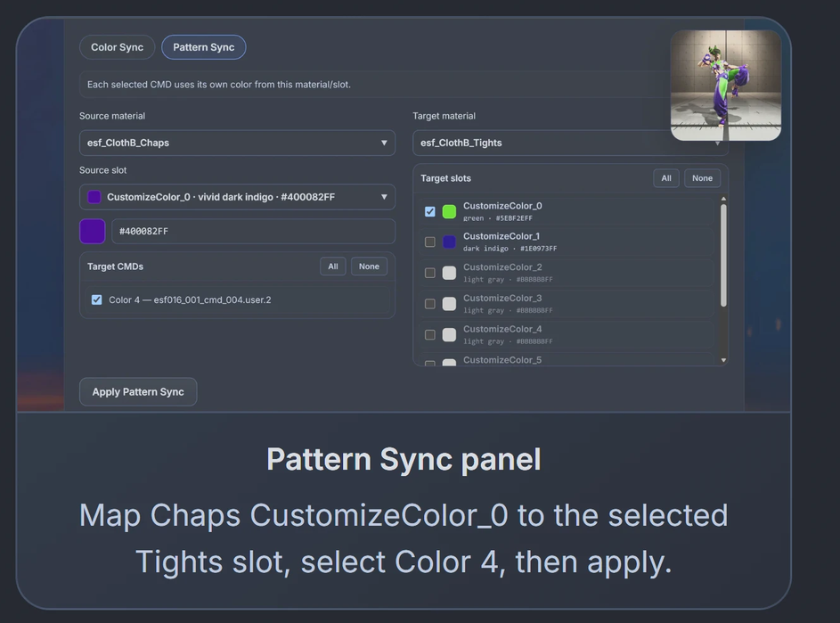Screen dimensions: 840x623
Task: Click the scroll down arrow in Target slots
Action: click(723, 360)
